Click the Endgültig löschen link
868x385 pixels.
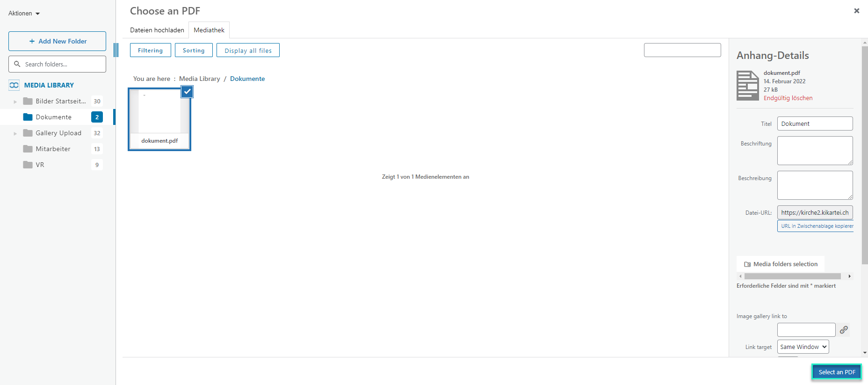[x=788, y=98]
